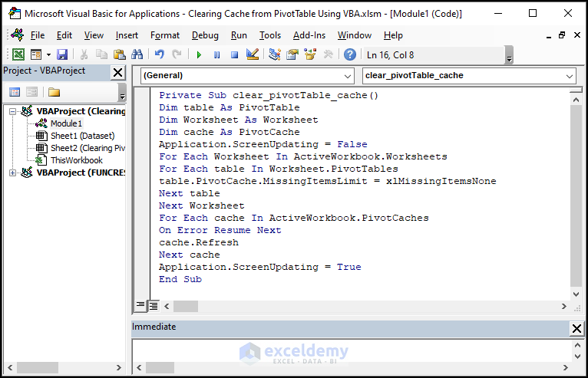Screen dimensions: 588x378
Task: Open the Run menu
Action: pos(239,35)
